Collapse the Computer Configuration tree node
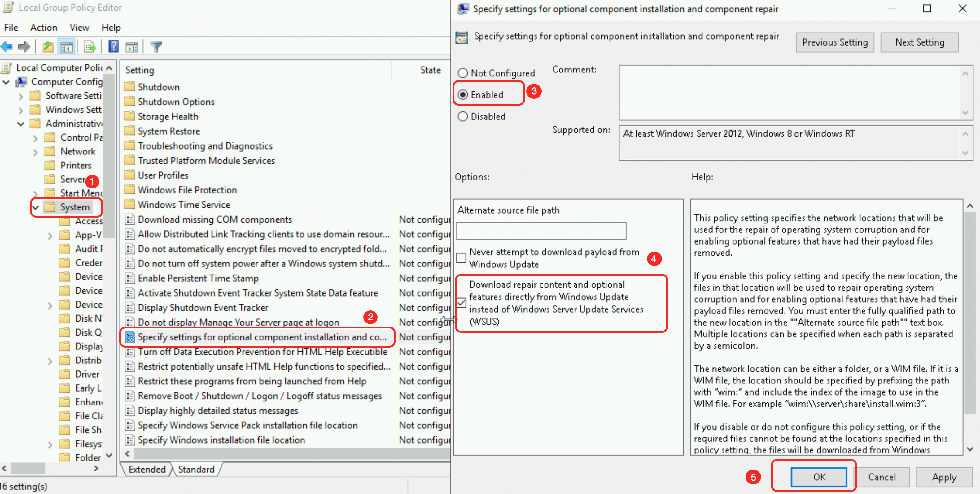The height and width of the screenshot is (494, 980). 6,82
